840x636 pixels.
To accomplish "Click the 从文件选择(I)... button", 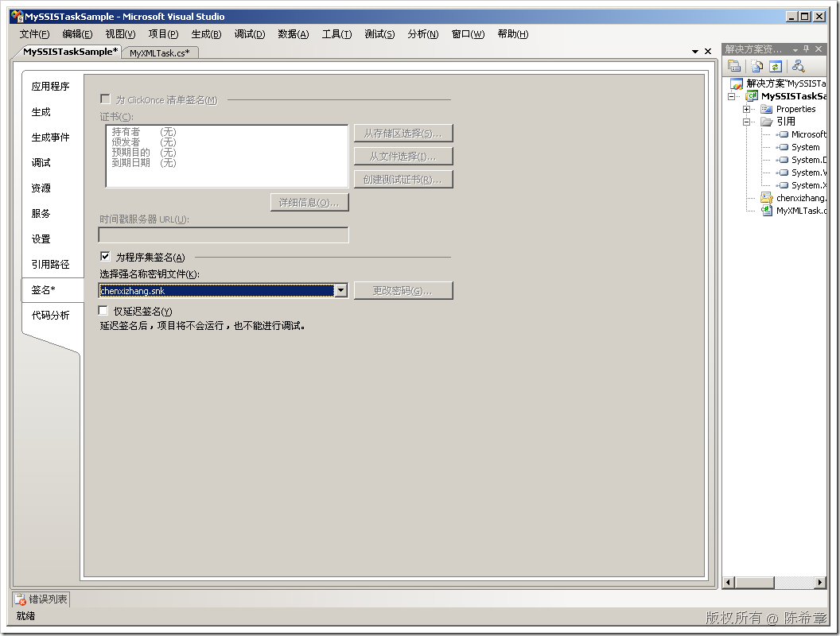I will [x=403, y=157].
